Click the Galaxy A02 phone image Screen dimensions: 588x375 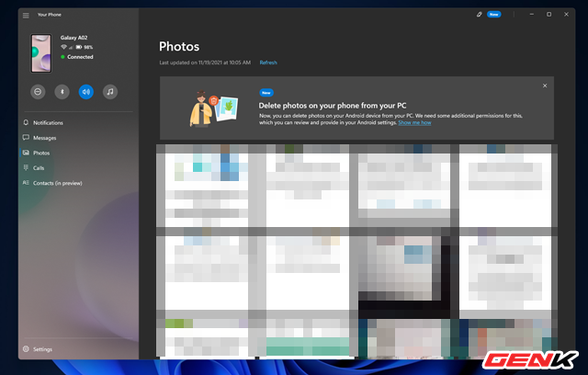click(x=40, y=53)
